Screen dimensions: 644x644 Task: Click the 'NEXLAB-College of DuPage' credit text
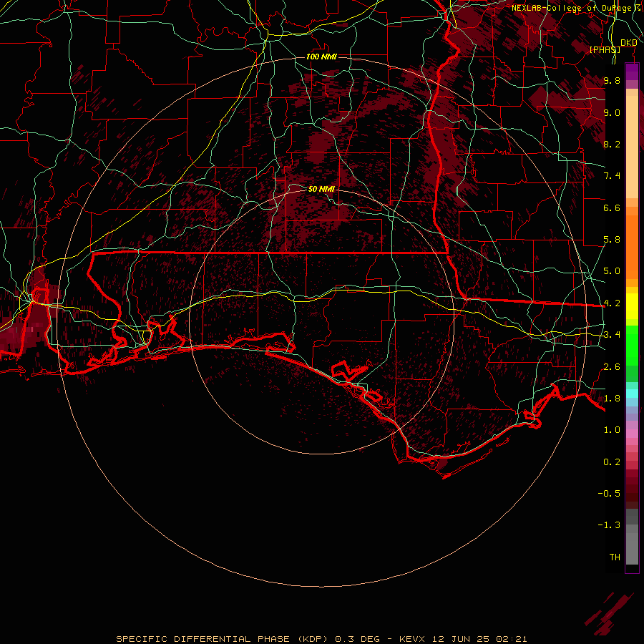point(572,8)
